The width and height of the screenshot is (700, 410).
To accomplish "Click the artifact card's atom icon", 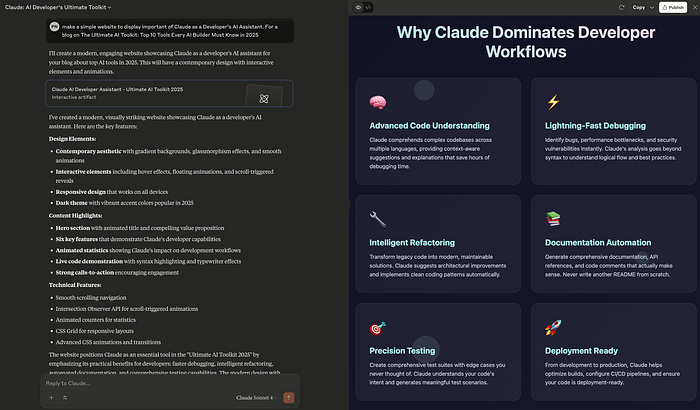I will (264, 99).
